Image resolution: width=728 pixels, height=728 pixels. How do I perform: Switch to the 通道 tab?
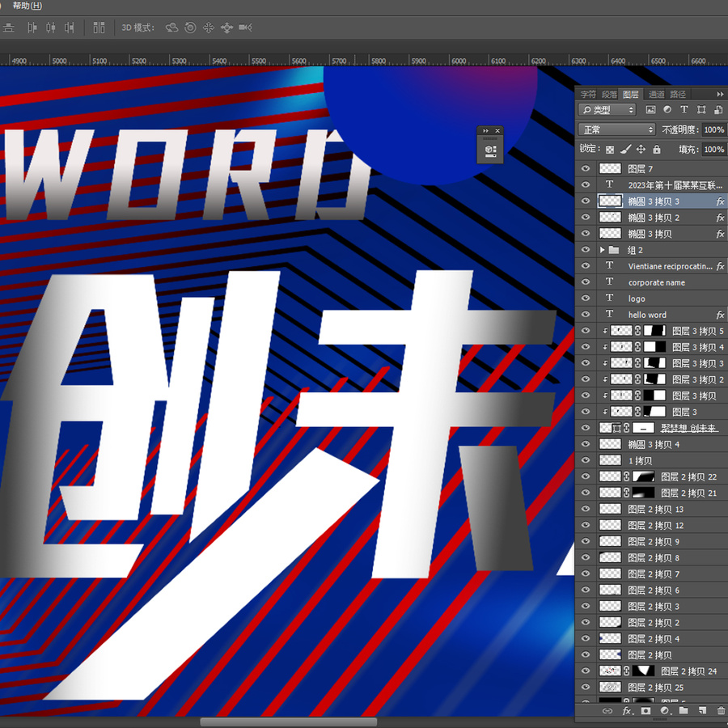[x=657, y=95]
